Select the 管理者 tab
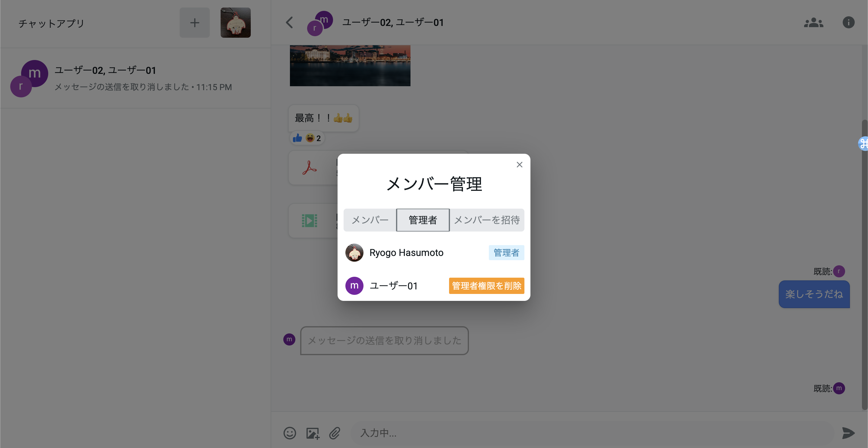The width and height of the screenshot is (868, 448). [x=423, y=220]
